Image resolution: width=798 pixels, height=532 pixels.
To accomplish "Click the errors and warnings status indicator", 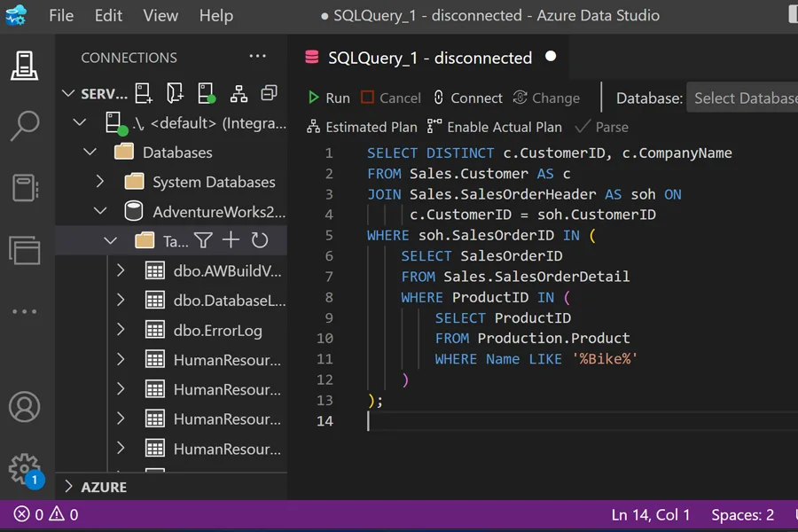I will (35, 514).
